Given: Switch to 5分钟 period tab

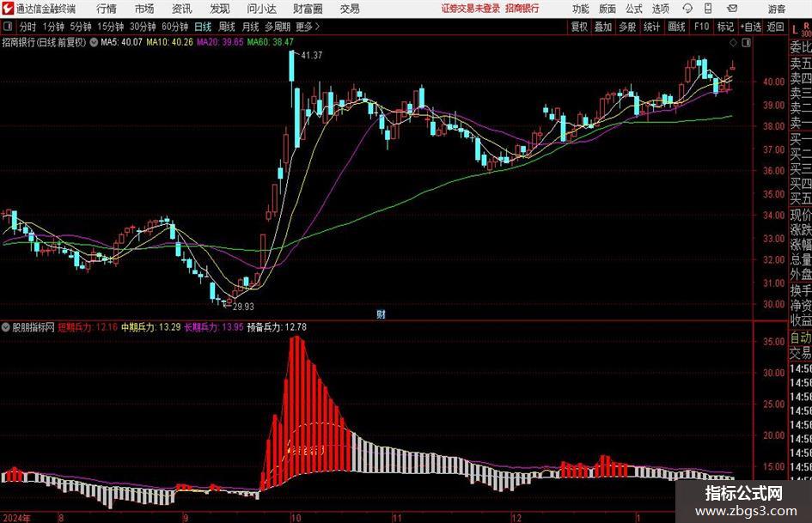Looking at the screenshot, I should coord(80,27).
